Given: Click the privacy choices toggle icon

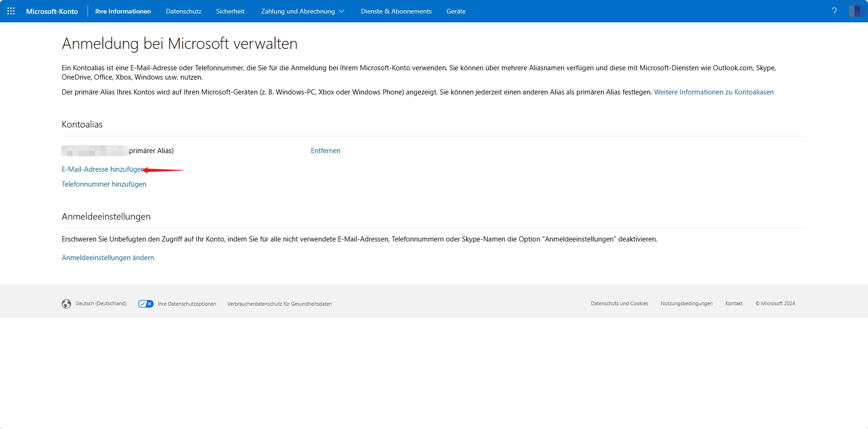Looking at the screenshot, I should pyautogui.click(x=146, y=304).
